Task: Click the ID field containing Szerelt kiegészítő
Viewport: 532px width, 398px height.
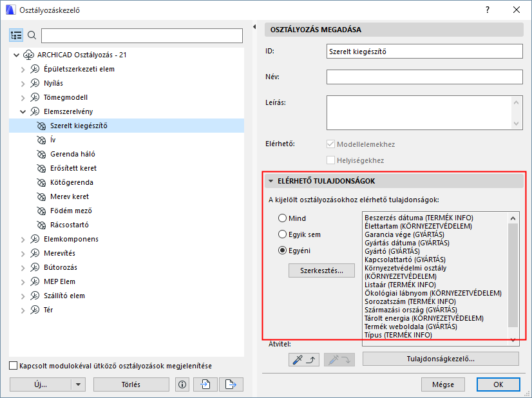Action: [x=424, y=52]
